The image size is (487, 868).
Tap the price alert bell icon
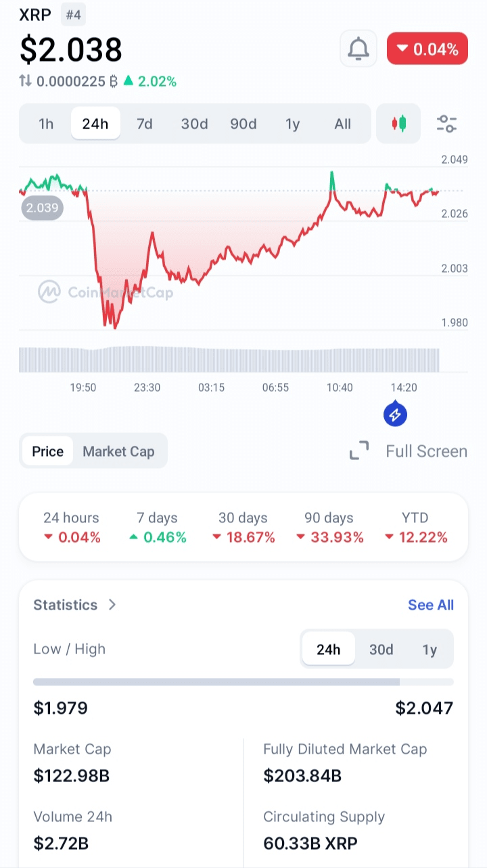click(358, 49)
